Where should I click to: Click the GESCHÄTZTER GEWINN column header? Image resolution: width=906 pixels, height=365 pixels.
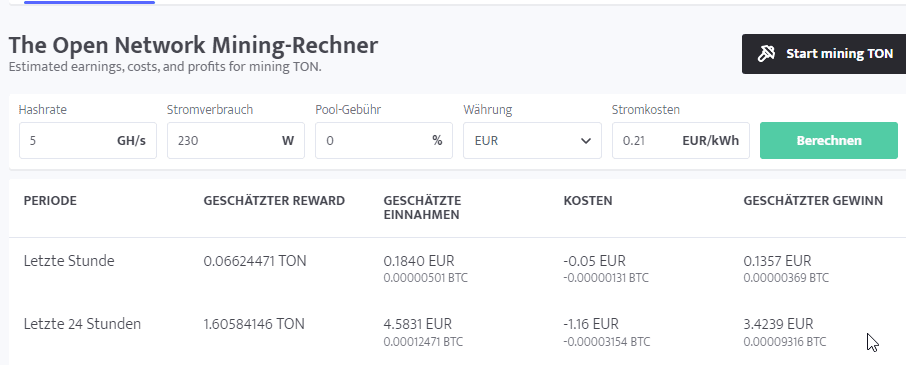pos(813,201)
